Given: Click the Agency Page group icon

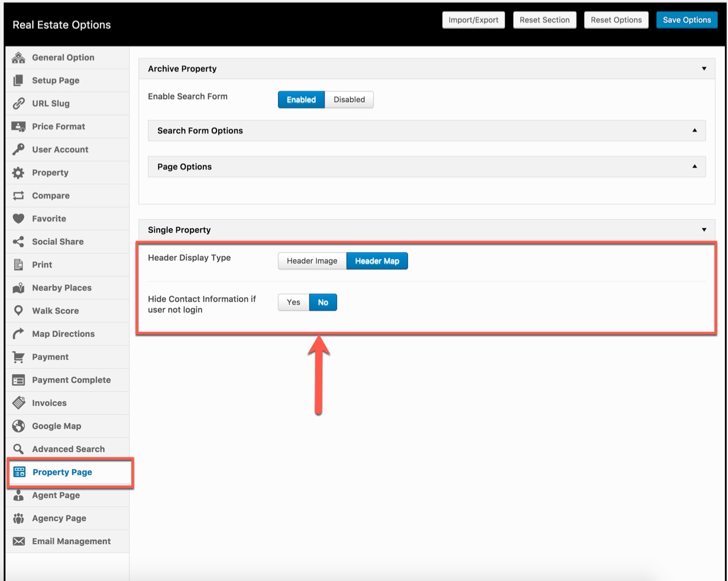Looking at the screenshot, I should (18, 518).
